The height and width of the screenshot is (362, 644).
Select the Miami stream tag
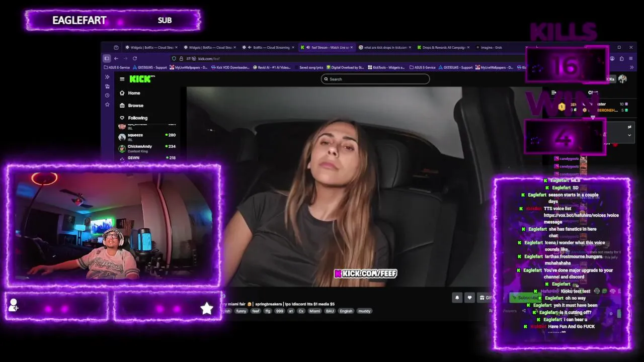314,311
